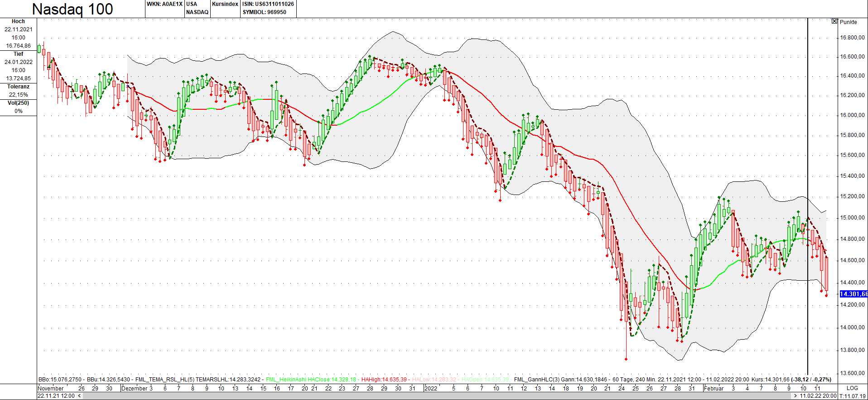The image size is (868, 400).
Task: Click the tolerance value 22,15%
Action: pos(19,95)
